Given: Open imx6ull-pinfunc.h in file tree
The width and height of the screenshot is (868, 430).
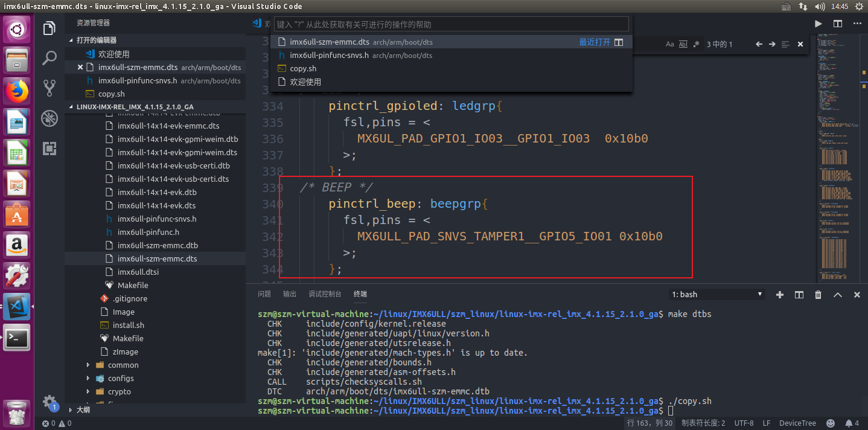Looking at the screenshot, I should [155, 232].
